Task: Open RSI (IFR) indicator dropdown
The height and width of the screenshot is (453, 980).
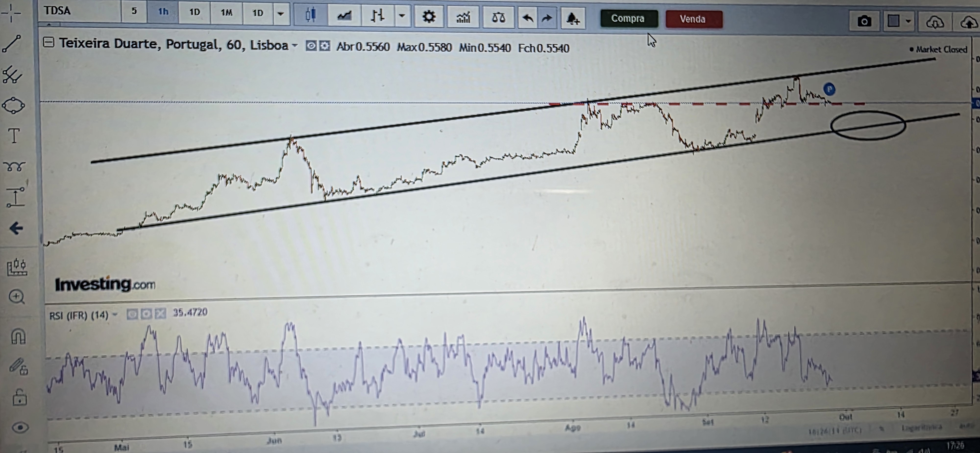Action: click(x=115, y=315)
